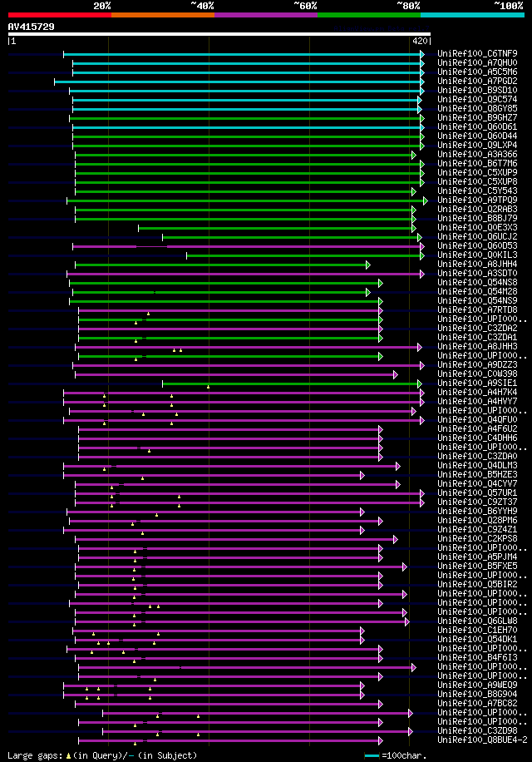Click the UniRef100_Q2RAB3 label
This screenshot has width=532, height=762.
(x=478, y=209)
